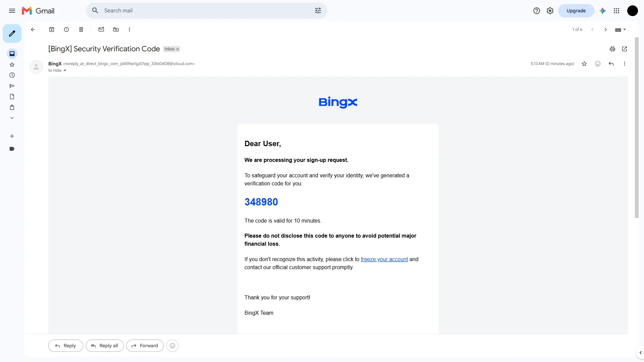Click the Reply all button
This screenshot has height=362, width=644.
point(105,346)
